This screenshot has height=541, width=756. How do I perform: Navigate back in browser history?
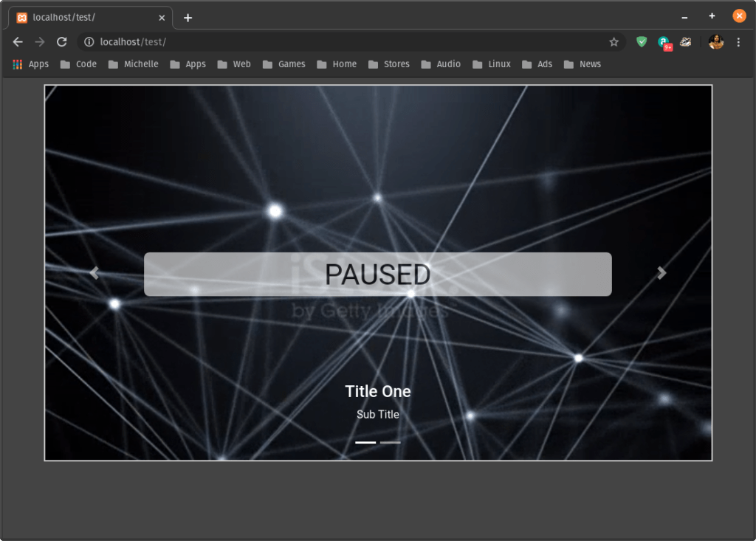(x=18, y=42)
